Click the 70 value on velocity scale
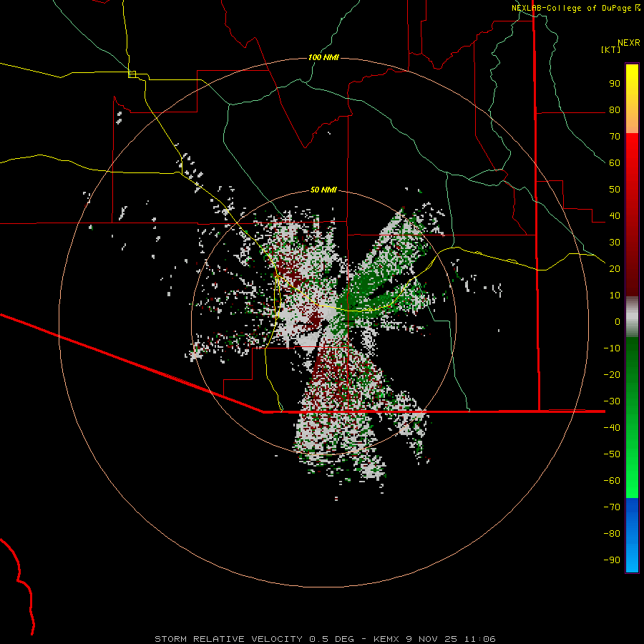The image size is (644, 644). (615, 137)
